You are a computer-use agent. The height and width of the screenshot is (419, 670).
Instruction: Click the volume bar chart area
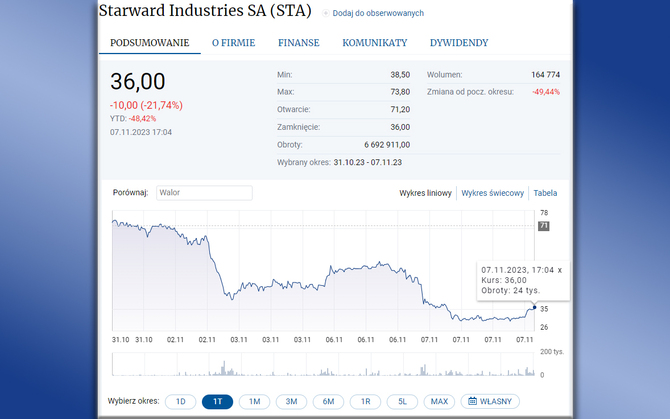coord(323,364)
